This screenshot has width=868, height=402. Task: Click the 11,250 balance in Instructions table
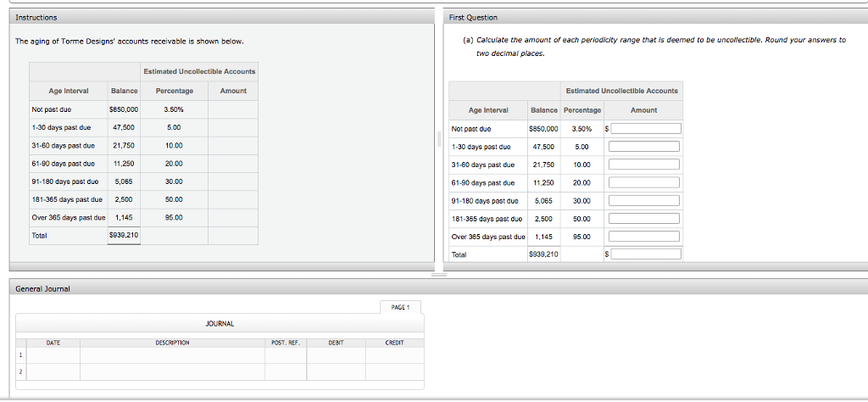coord(124,164)
